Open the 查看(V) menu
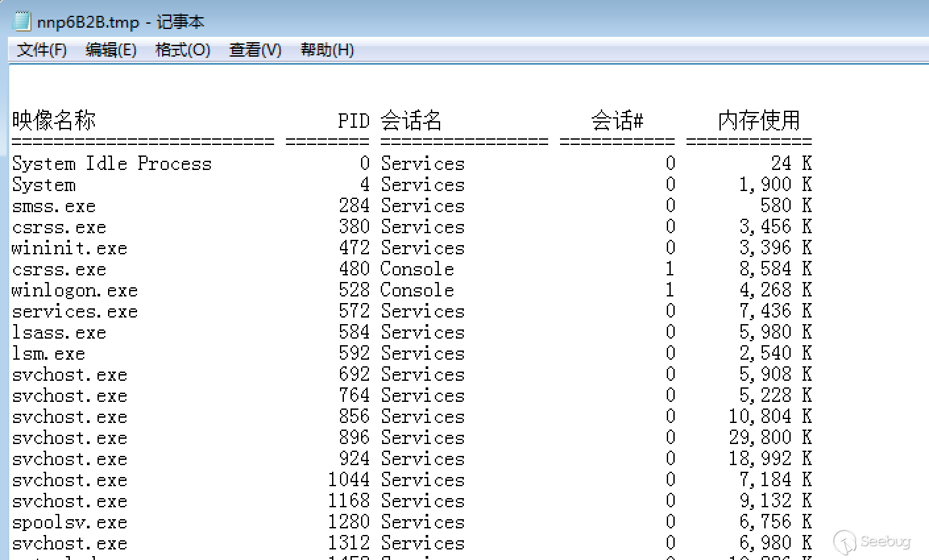The width and height of the screenshot is (929, 560). (255, 50)
